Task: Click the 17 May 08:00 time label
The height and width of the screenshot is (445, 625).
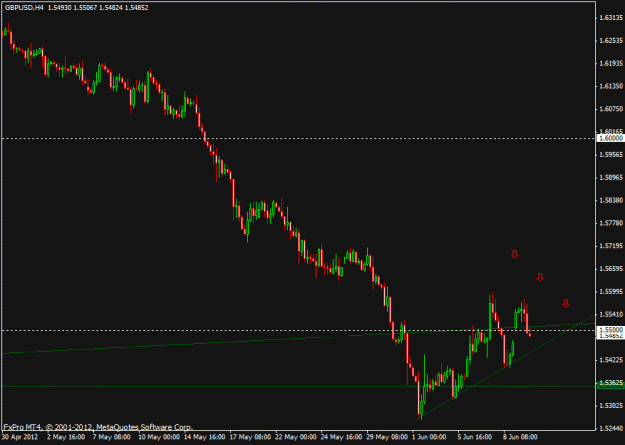Action: coord(250,437)
